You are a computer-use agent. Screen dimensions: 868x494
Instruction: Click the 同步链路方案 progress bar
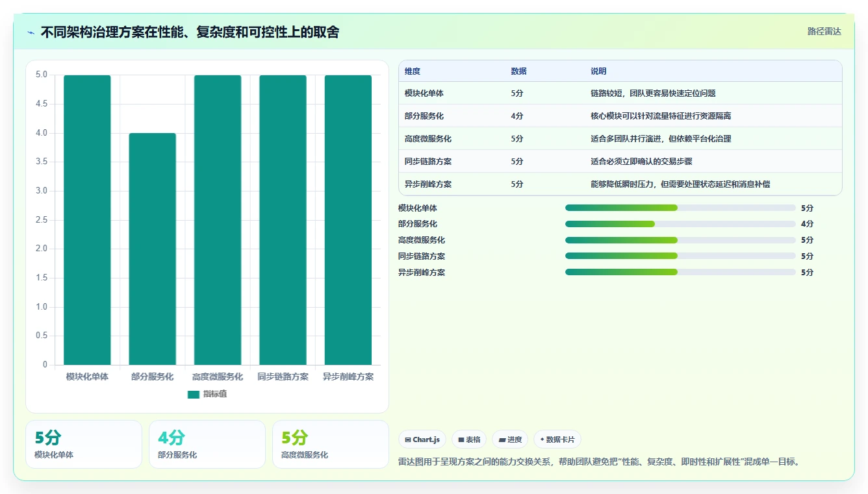tap(680, 256)
